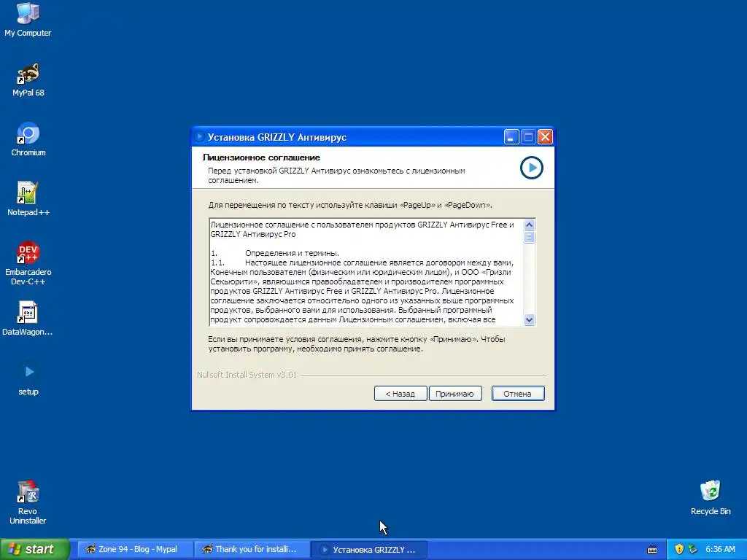Select the DataWagon desktop shortcut
747x560 pixels.
[x=28, y=319]
